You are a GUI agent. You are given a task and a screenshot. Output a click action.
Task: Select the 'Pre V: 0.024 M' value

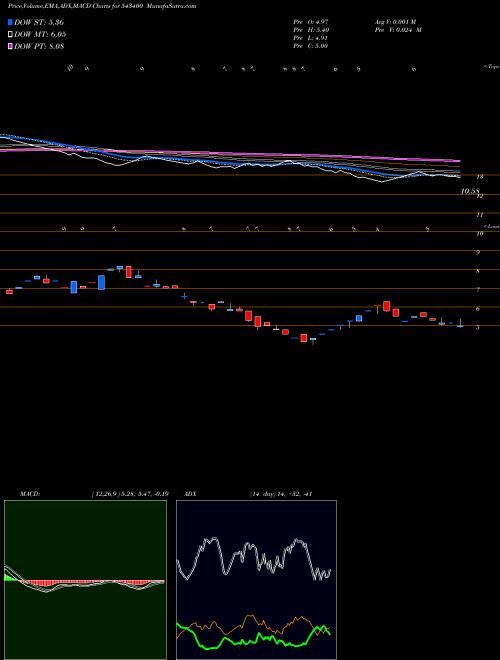click(398, 30)
